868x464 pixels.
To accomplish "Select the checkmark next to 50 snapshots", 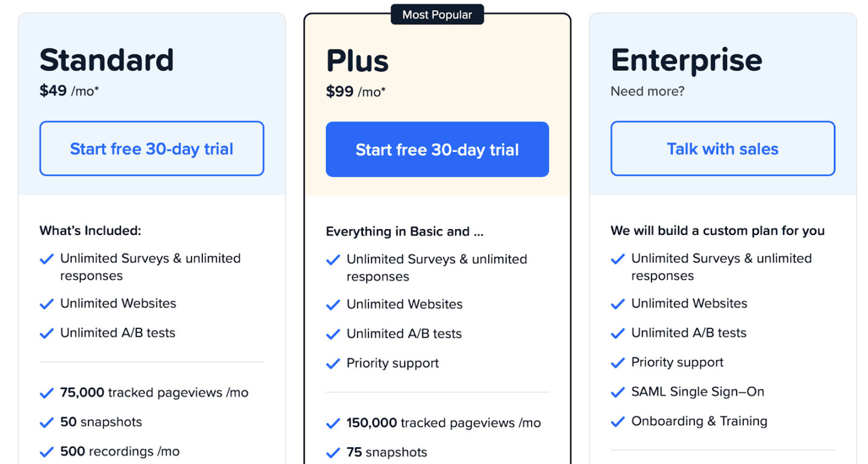I will (46, 422).
